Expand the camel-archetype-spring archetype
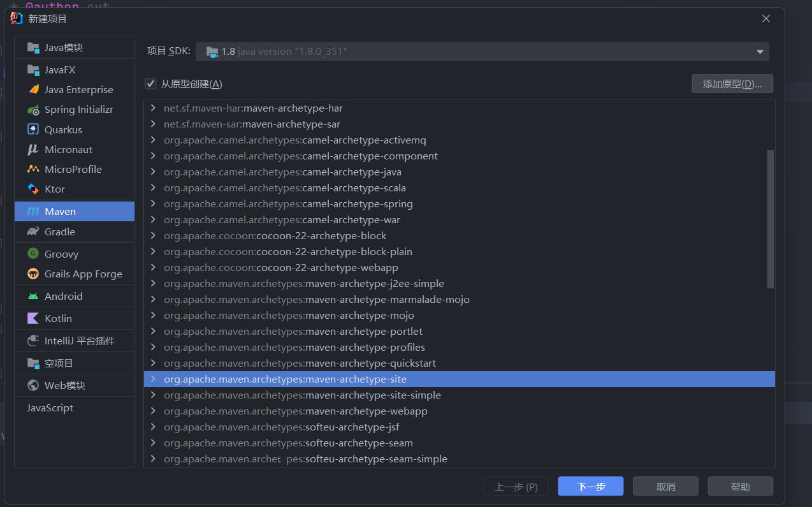Screen dimensions: 812x507 153,203
